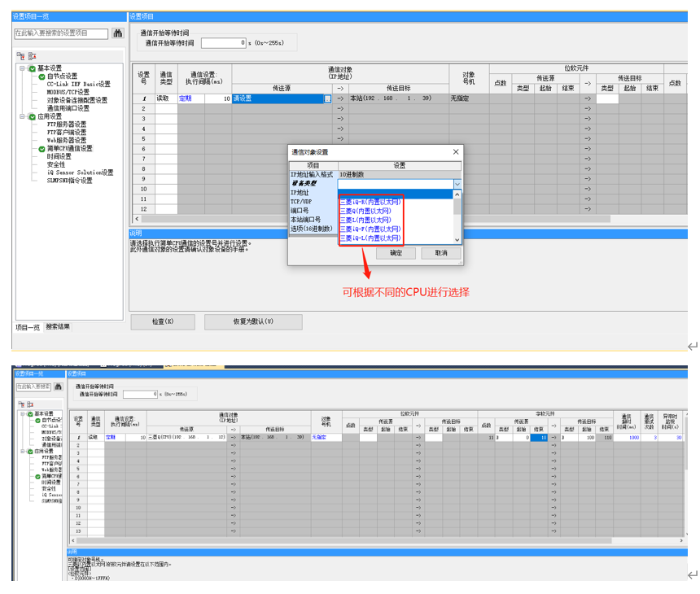Click the 检查(K) button

(x=163, y=321)
